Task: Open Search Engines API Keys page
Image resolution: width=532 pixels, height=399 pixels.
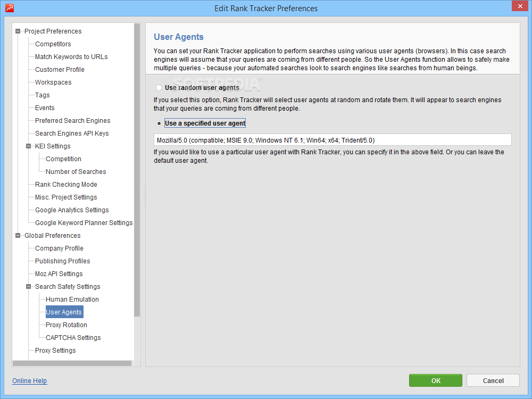Action: 72,134
